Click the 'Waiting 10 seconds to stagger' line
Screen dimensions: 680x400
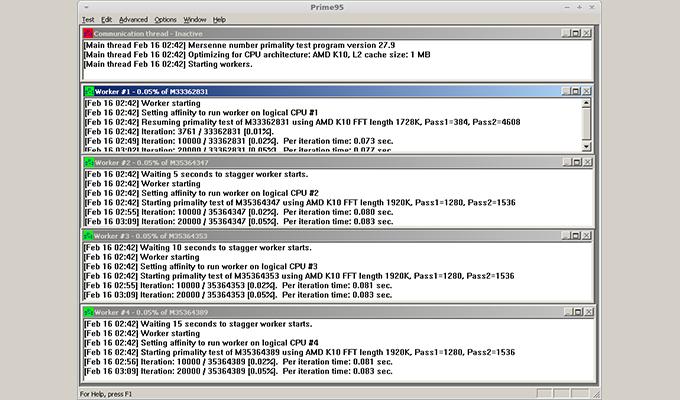click(x=197, y=248)
